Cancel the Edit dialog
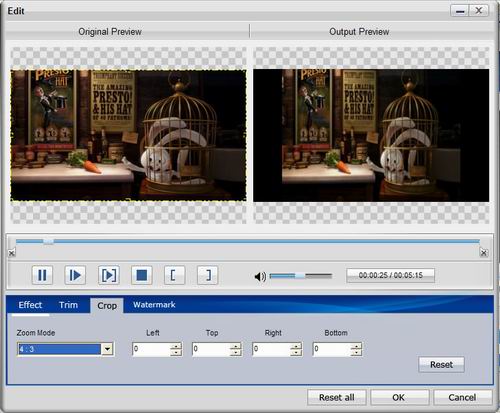The image size is (500, 413). [x=462, y=397]
